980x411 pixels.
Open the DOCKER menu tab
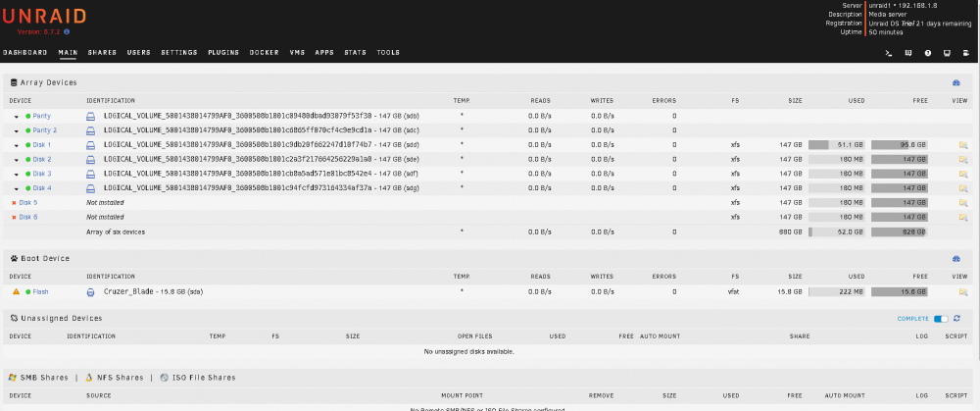tap(265, 53)
